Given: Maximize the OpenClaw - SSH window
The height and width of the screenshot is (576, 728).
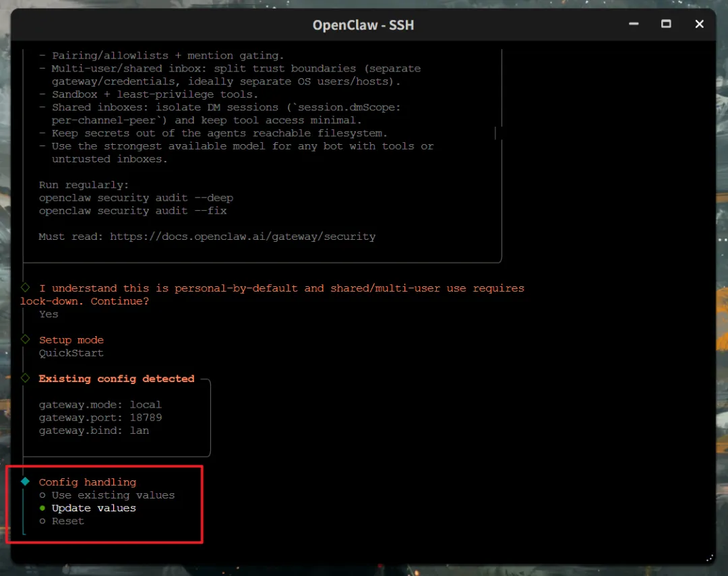Looking at the screenshot, I should pyautogui.click(x=666, y=24).
